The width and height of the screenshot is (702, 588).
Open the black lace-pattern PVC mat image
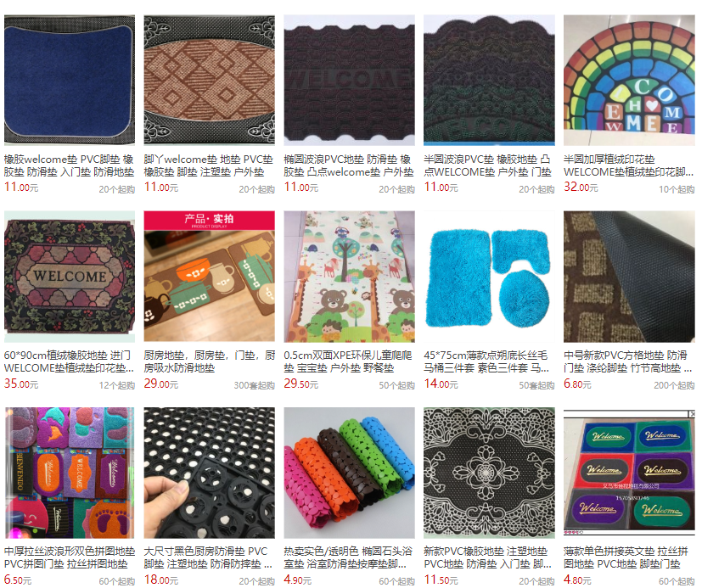point(489,473)
